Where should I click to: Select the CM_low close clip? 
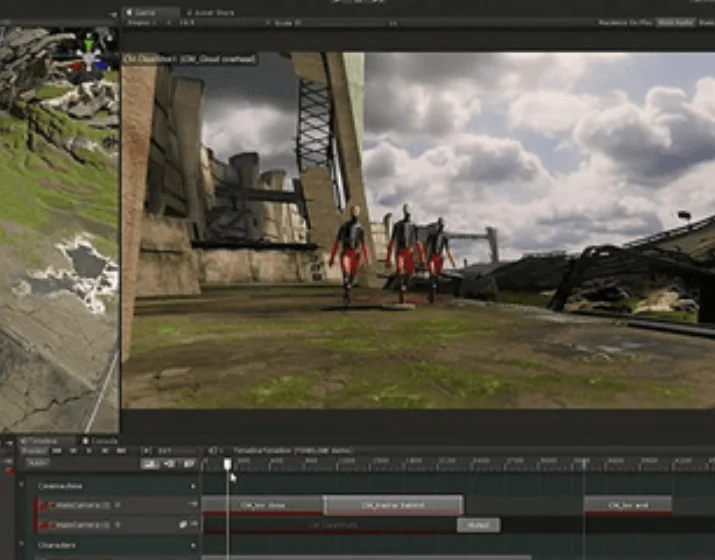point(262,506)
